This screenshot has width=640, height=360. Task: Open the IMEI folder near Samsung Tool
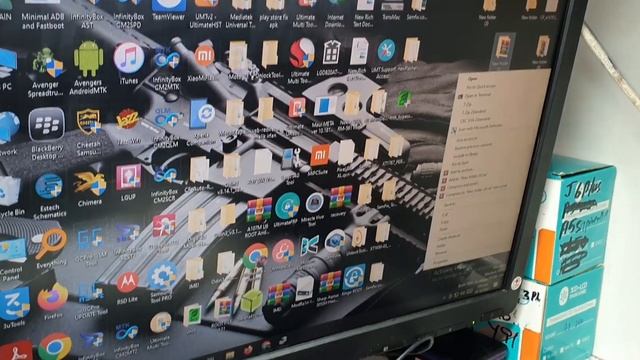pyautogui.click(x=194, y=269)
